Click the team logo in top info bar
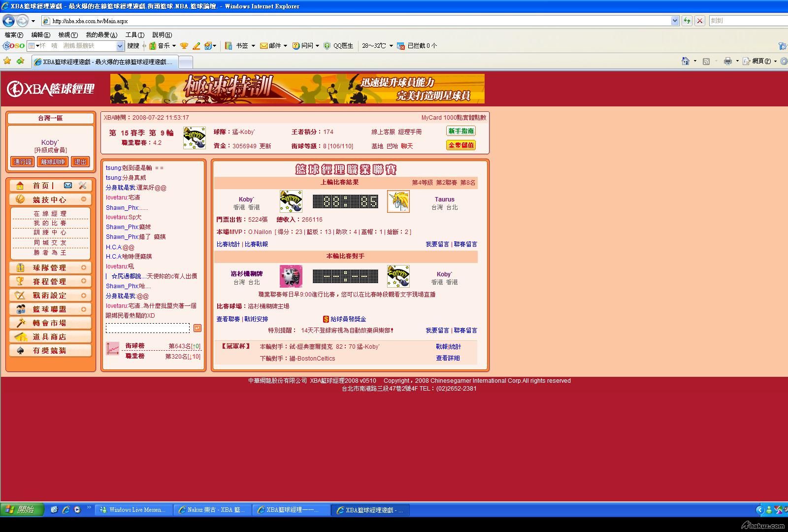Viewport: 788px width, 532px height. pyautogui.click(x=195, y=138)
